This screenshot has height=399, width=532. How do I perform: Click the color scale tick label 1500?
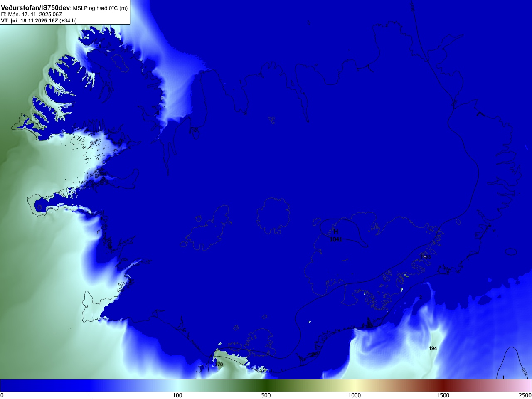443,395
